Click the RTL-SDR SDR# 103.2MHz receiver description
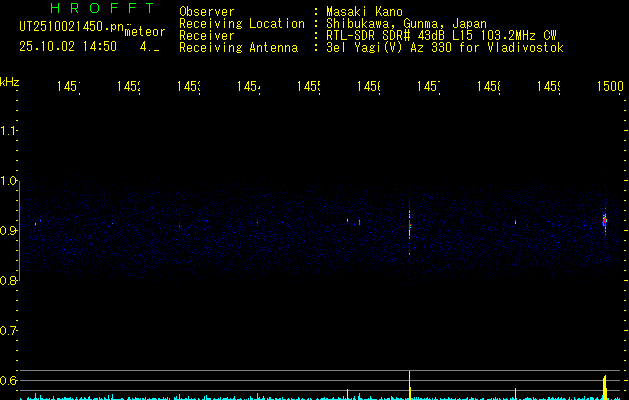The width and height of the screenshot is (629, 400). coord(441,36)
